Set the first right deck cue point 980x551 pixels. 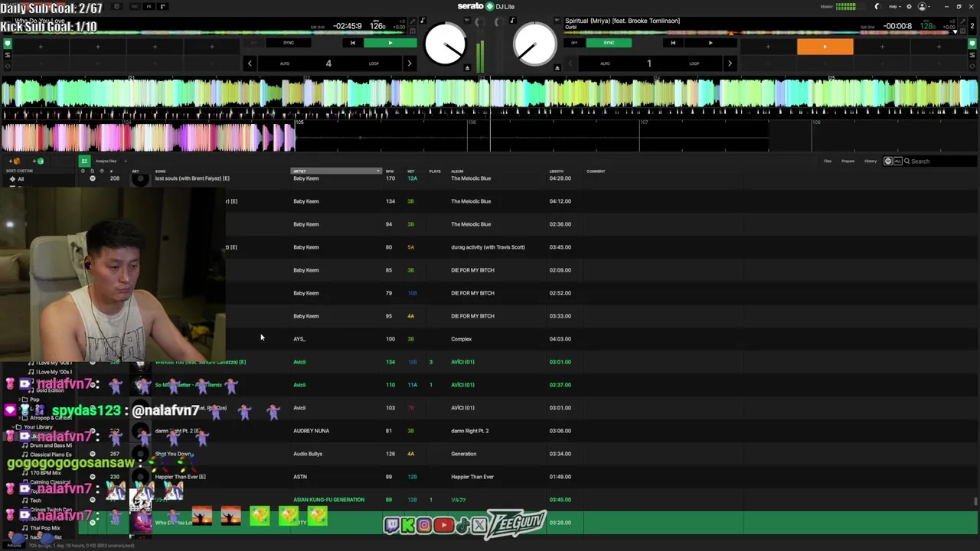click(x=768, y=47)
